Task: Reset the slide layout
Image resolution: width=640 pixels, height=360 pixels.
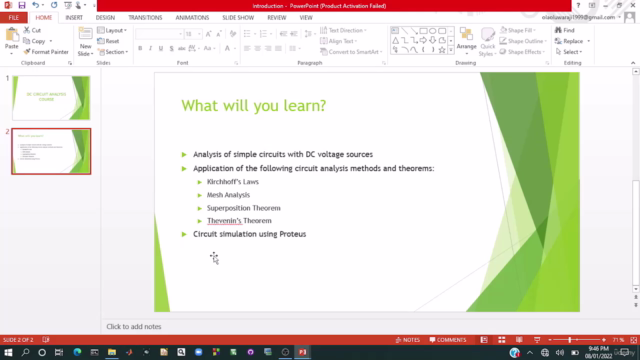Action: 108,41
